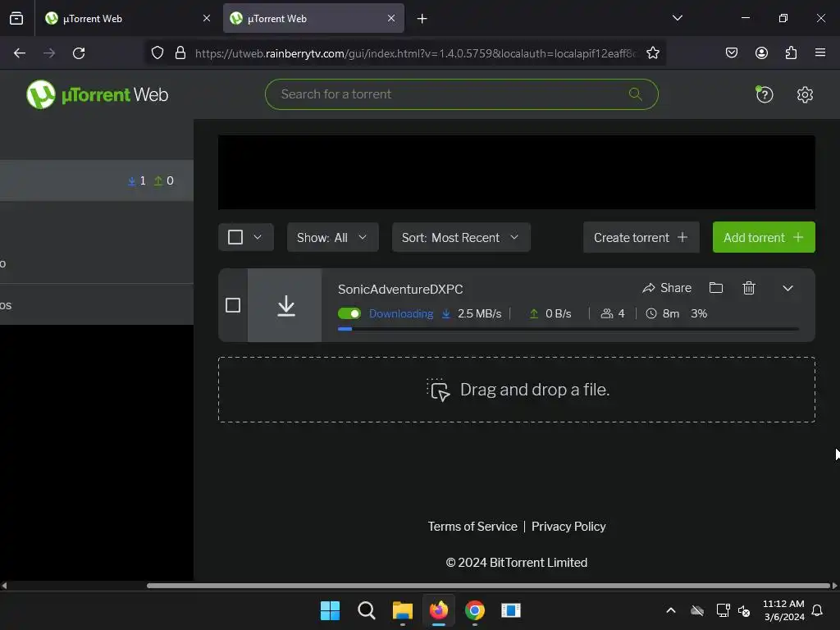Tick the select-all torrents checkbox
Image resolution: width=840 pixels, height=630 pixels.
235,237
